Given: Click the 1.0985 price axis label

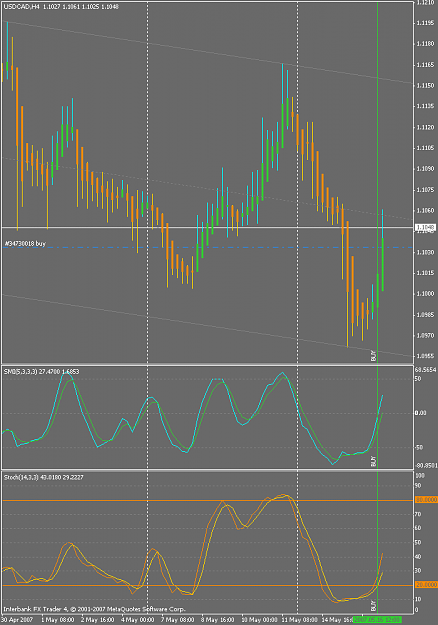Looking at the screenshot, I should pyautogui.click(x=425, y=315).
